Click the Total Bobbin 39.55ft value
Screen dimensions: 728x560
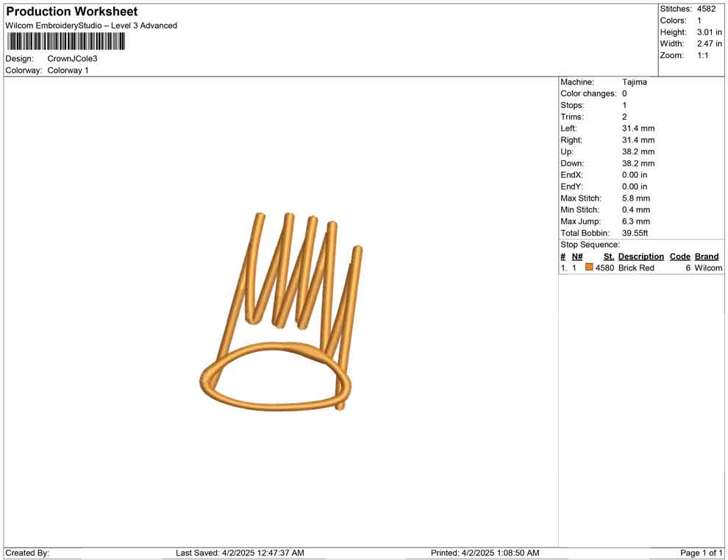pos(637,233)
